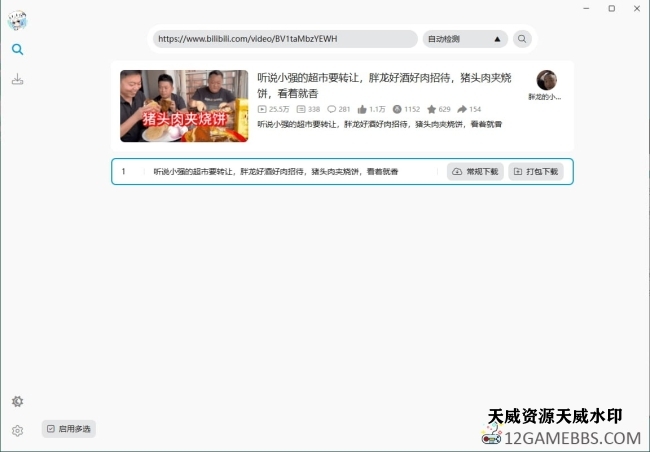This screenshot has width=650, height=452.
Task: Click the app logo avatar at top-left
Action: pos(17,19)
